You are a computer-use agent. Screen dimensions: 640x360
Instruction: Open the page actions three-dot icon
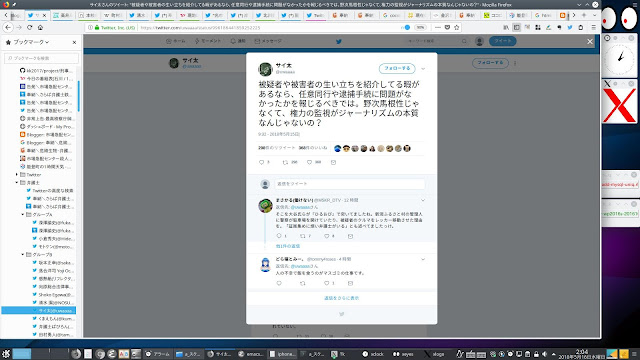[x=438, y=27]
